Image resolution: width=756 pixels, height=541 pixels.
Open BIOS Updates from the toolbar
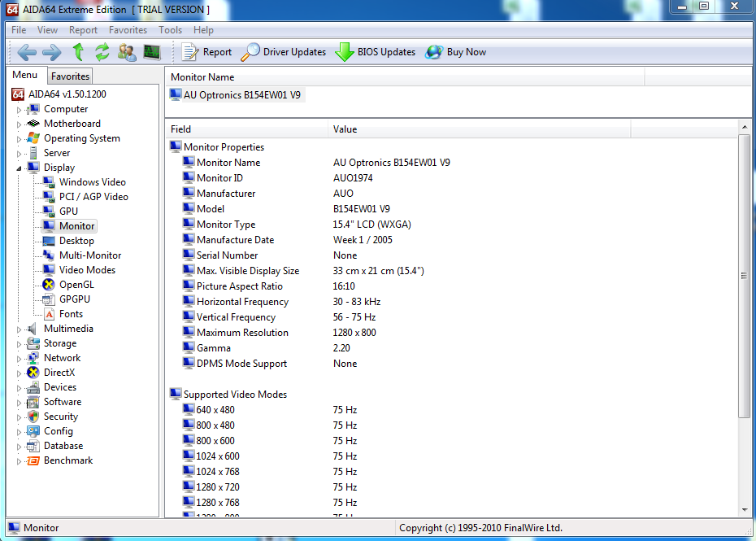tap(375, 52)
